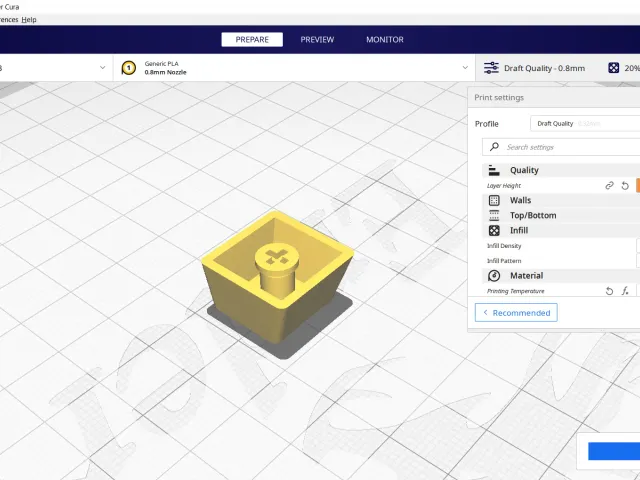This screenshot has height=480, width=640.
Task: Collapse the Infill settings category
Action: click(x=561, y=230)
